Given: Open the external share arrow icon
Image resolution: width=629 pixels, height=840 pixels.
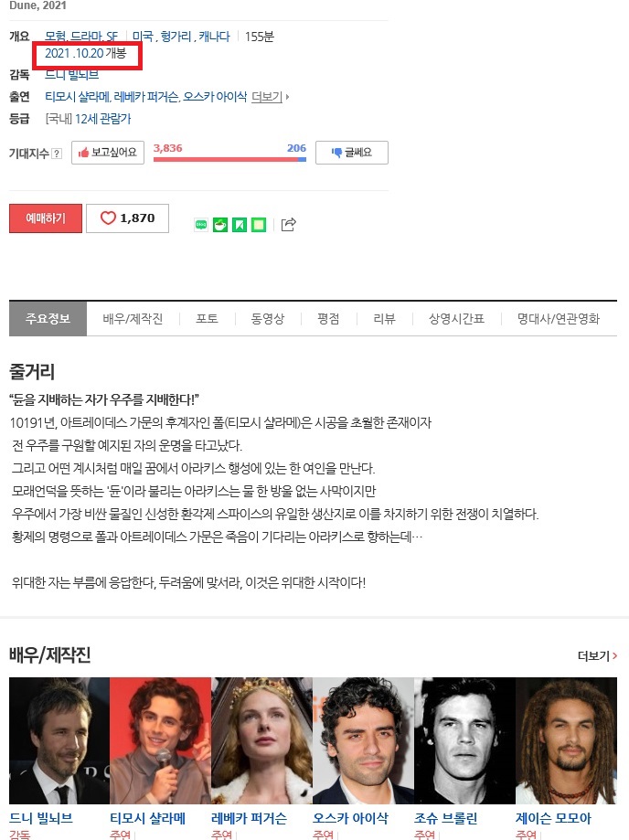Looking at the screenshot, I should pos(288,225).
